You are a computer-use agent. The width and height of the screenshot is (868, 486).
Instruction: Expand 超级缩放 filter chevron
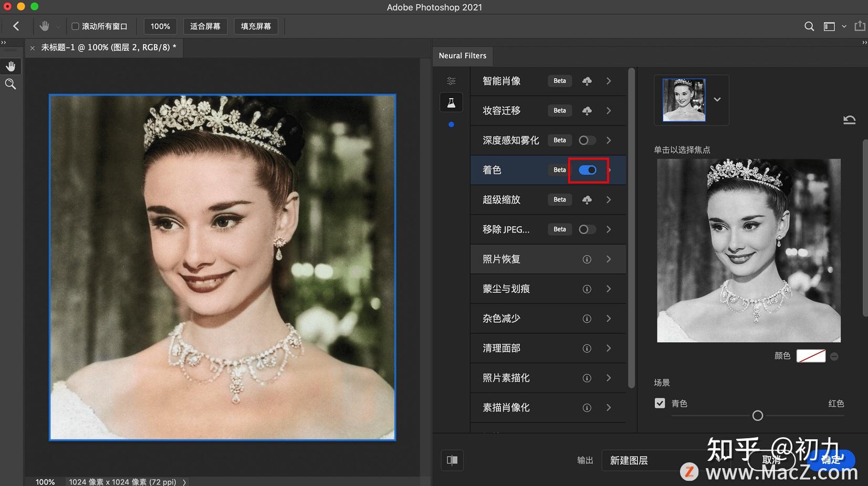click(x=609, y=200)
